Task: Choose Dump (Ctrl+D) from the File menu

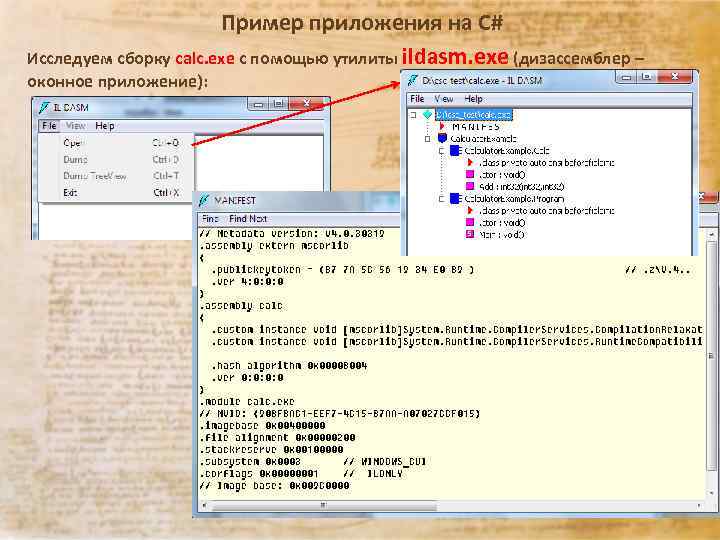Action: click(121, 159)
